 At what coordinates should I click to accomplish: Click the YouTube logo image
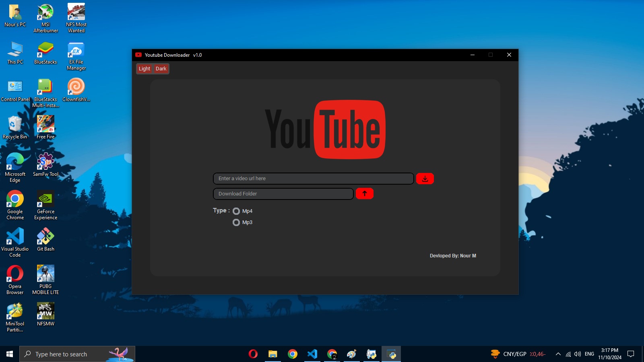point(325,129)
